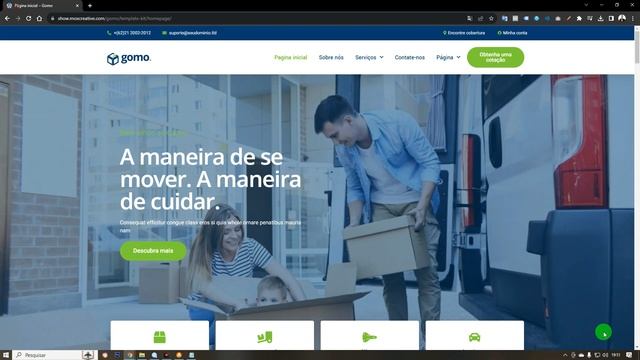Toggle the browser side panel icon
The image size is (640, 360).
point(611,18)
